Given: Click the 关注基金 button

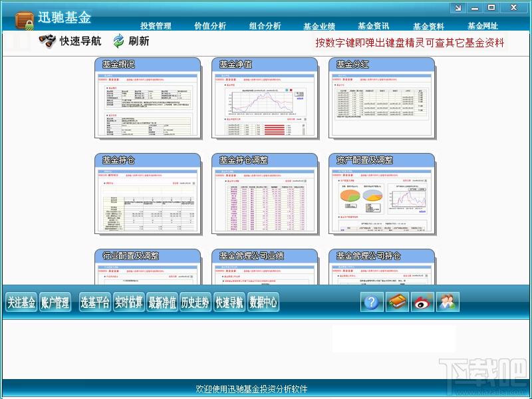Looking at the screenshot, I should pos(21,302).
